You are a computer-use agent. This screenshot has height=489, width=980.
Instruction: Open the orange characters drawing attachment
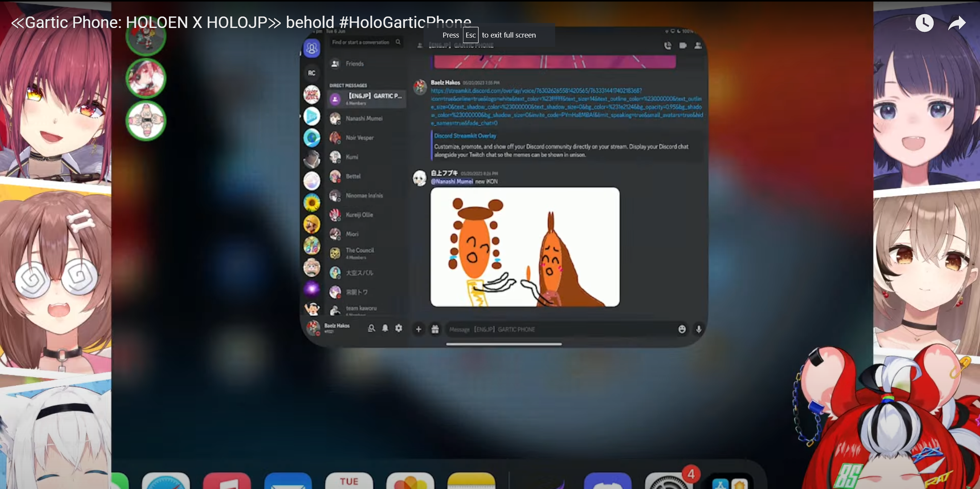pyautogui.click(x=525, y=247)
